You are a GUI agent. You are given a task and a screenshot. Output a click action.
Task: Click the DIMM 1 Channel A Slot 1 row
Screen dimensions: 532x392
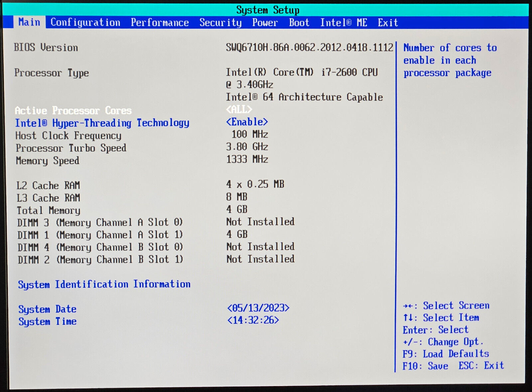click(x=133, y=235)
